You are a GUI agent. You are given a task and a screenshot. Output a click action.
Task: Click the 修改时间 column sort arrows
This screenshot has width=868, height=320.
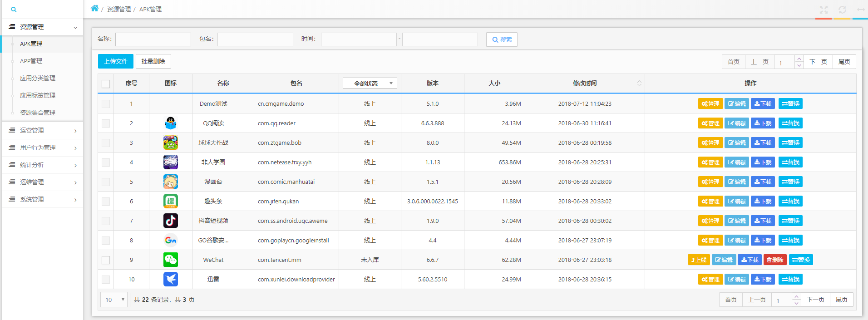pos(639,84)
